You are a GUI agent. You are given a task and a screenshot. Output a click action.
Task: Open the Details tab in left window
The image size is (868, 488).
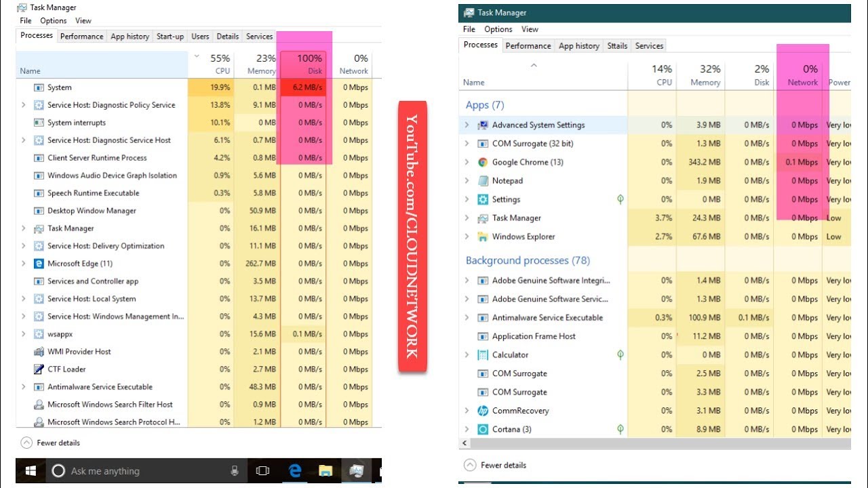click(227, 37)
